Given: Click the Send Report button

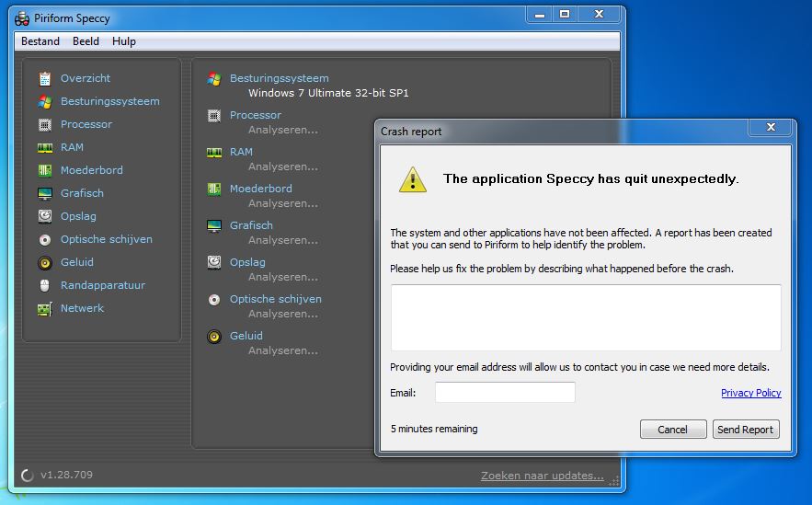Looking at the screenshot, I should [746, 430].
